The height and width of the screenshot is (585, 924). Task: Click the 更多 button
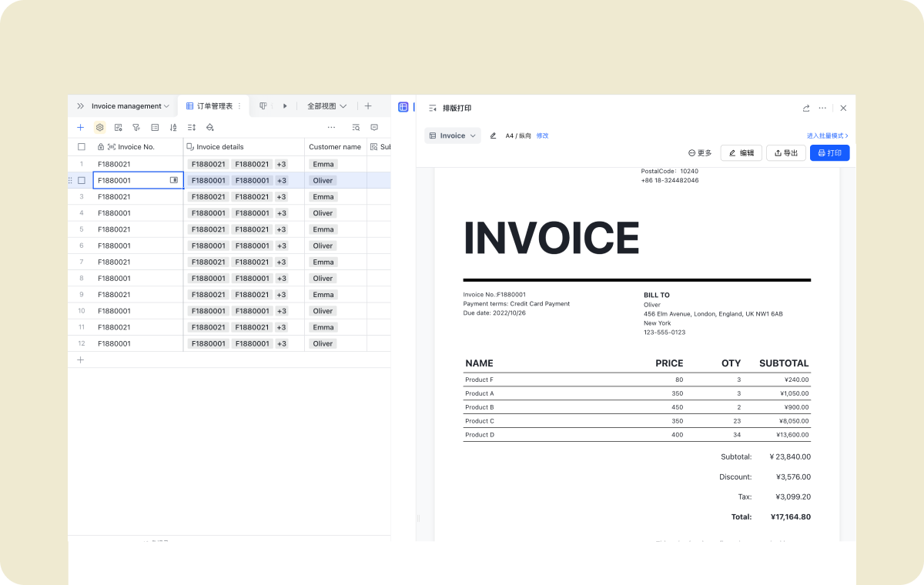click(700, 153)
